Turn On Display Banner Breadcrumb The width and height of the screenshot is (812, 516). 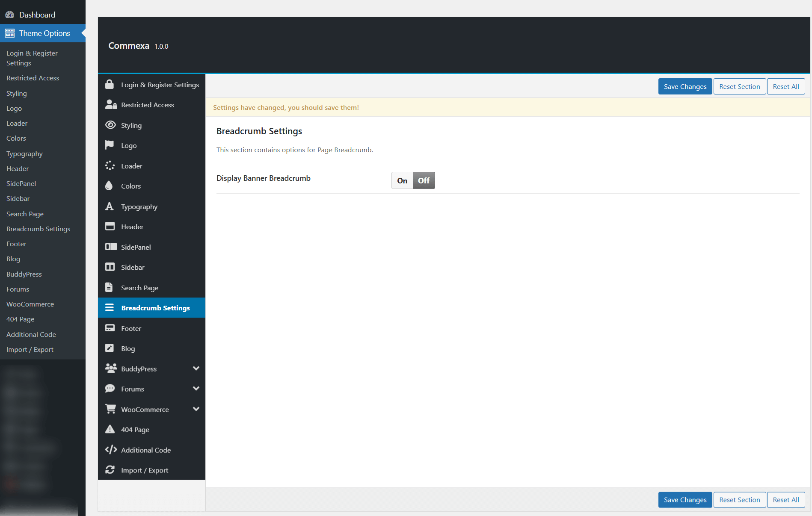coord(402,180)
